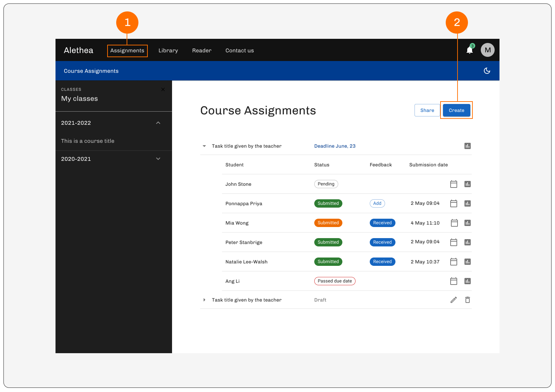Image resolution: width=555 pixels, height=392 pixels.
Task: Click the Alethea logo
Action: pyautogui.click(x=78, y=50)
